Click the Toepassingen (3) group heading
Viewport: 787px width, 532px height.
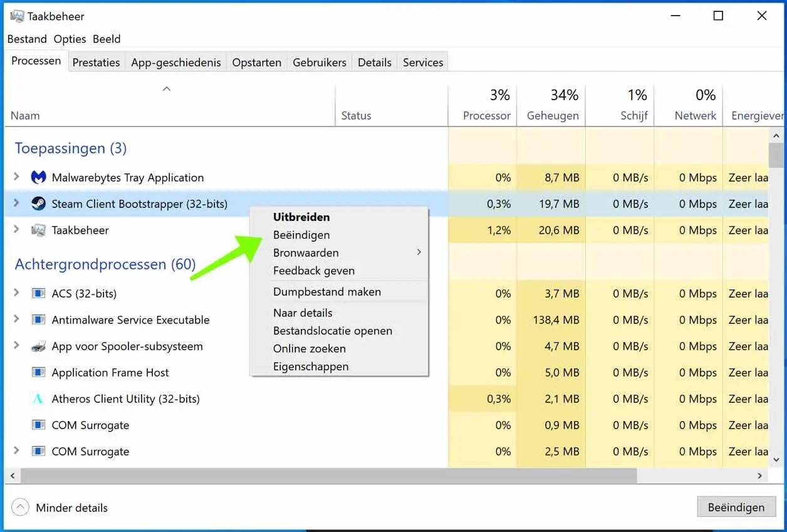click(x=71, y=149)
